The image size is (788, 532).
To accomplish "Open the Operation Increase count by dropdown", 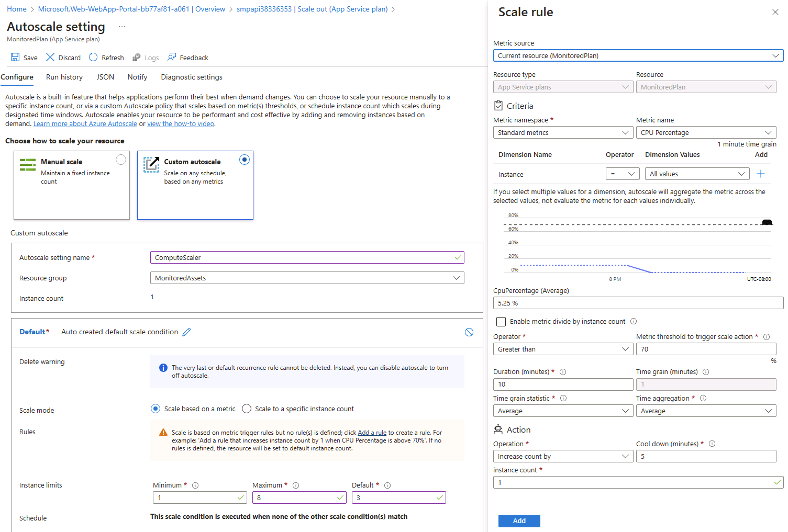I will tap(563, 456).
